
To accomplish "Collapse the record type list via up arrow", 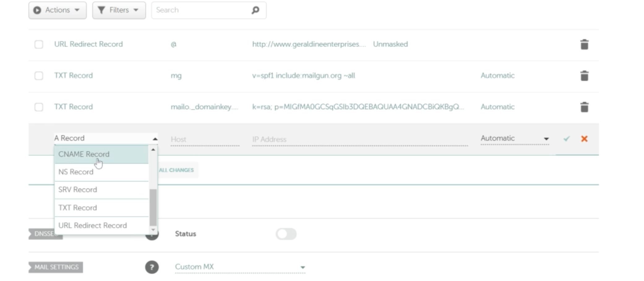I will pos(154,138).
